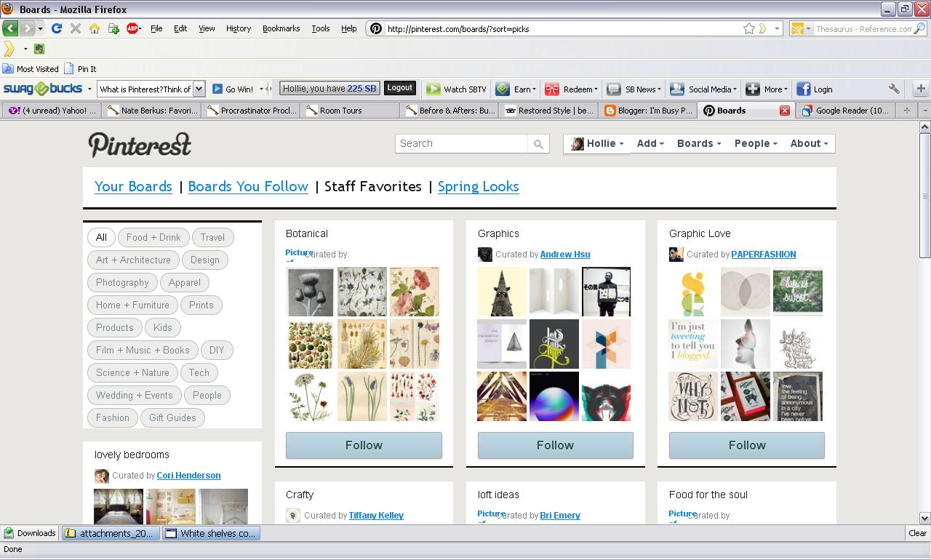Go back with the green back arrow

point(10,28)
